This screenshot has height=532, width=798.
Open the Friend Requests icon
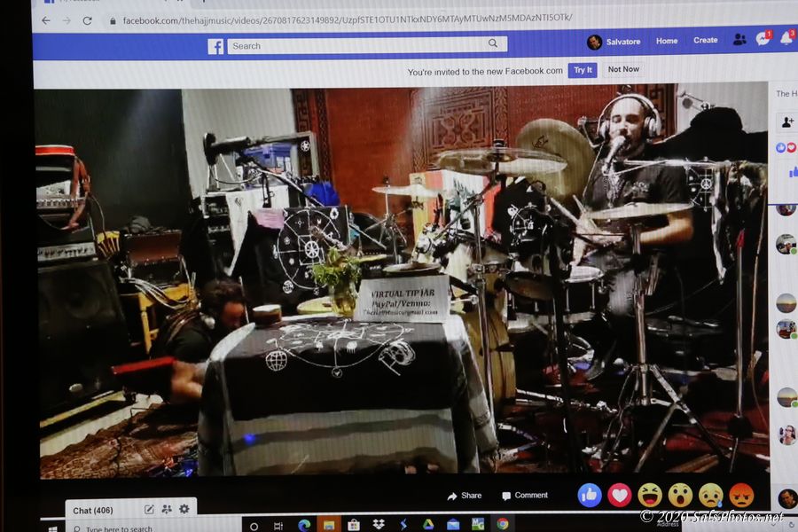(739, 40)
